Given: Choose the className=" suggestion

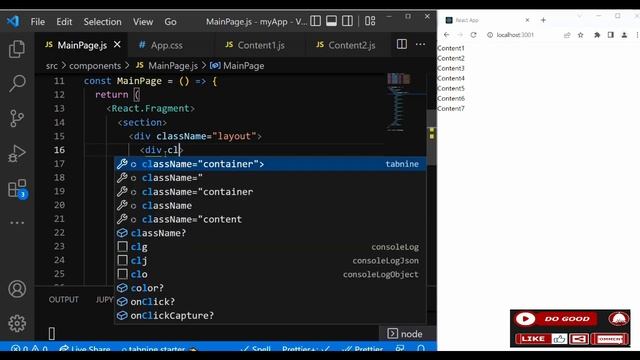Looking at the screenshot, I should [270, 178].
